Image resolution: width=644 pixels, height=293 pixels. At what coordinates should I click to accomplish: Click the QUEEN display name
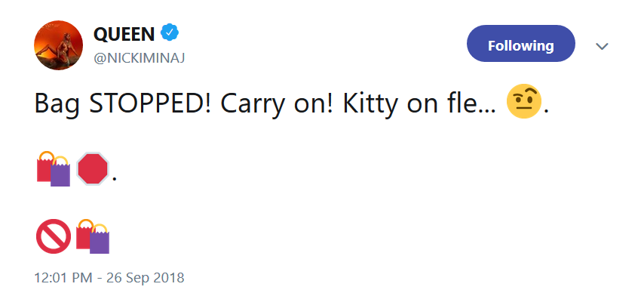pos(124,34)
